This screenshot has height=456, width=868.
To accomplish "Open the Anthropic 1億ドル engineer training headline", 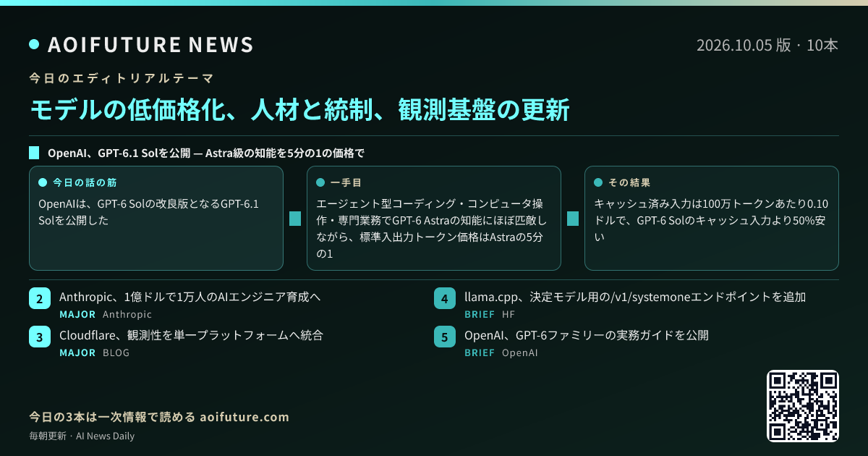I will 190,297.
